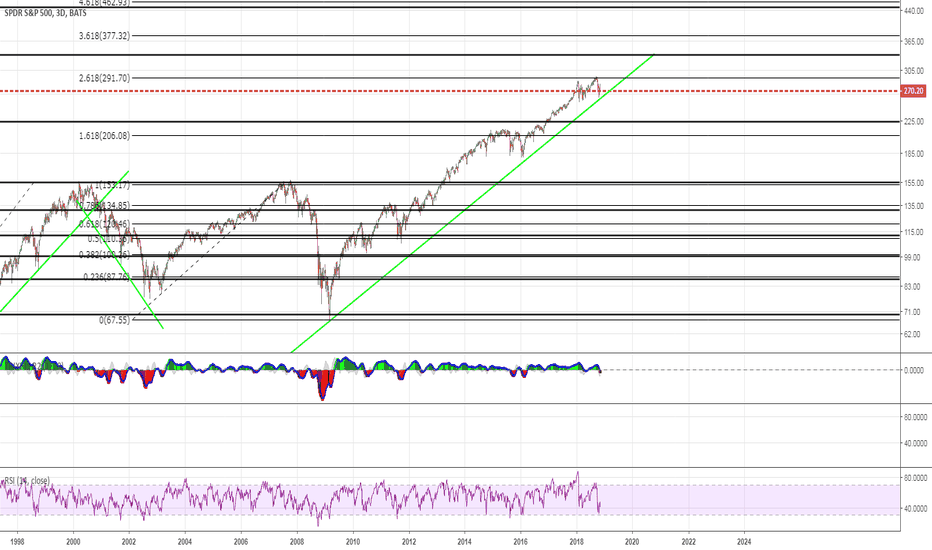Click the 2002 time axis label
The width and height of the screenshot is (932, 550).
[x=129, y=542]
